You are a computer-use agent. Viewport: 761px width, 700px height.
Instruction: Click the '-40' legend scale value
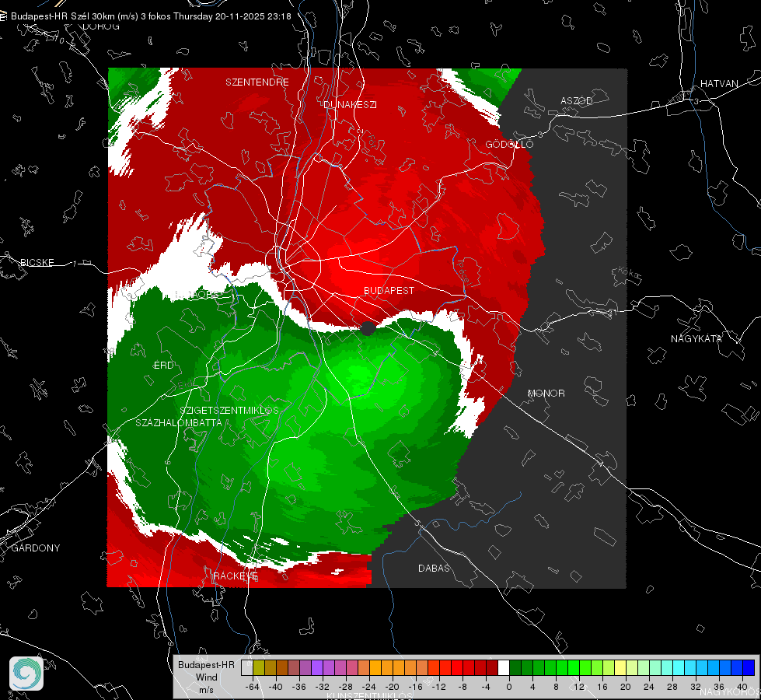276,687
